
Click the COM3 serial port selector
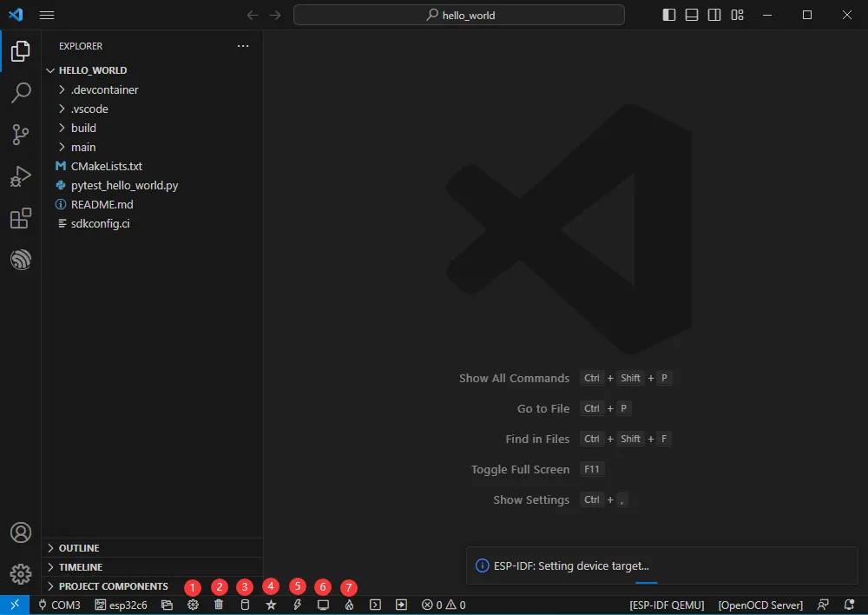click(x=59, y=605)
